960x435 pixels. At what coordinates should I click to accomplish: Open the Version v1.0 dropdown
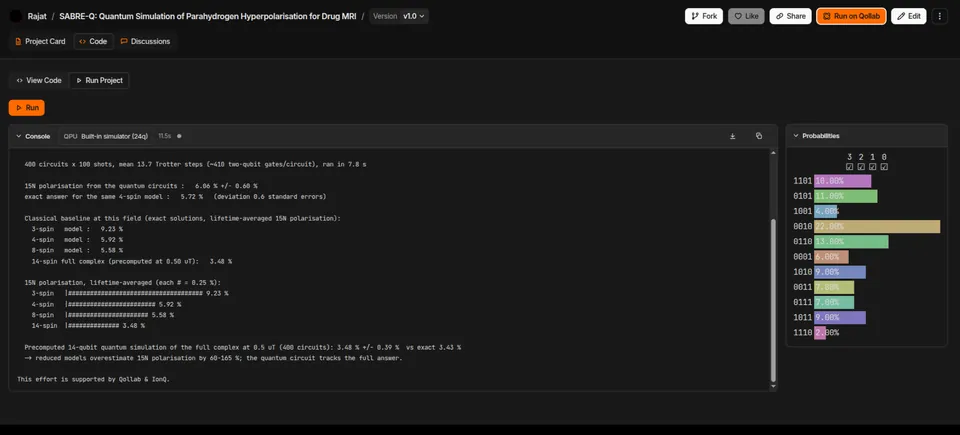[x=399, y=17]
